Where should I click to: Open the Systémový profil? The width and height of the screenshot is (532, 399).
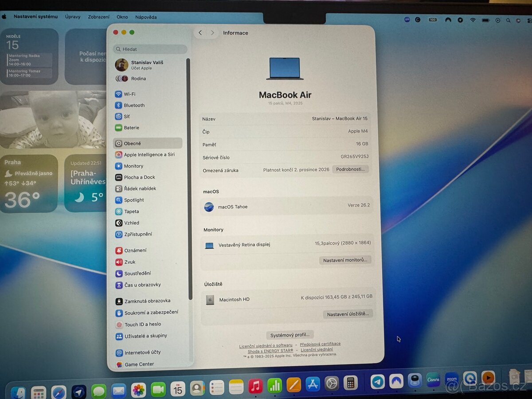(x=290, y=334)
